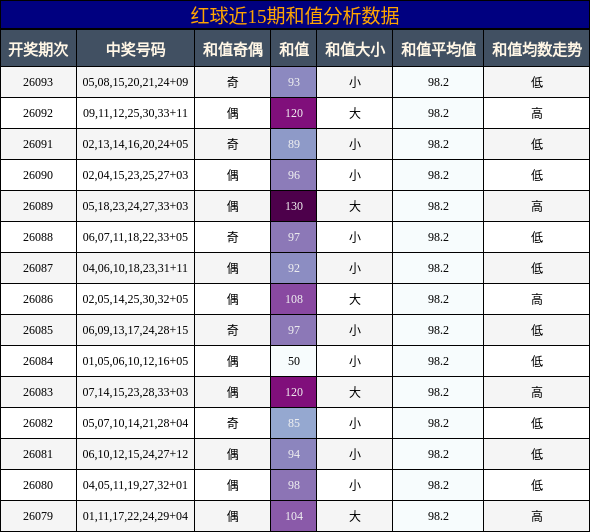Click 97 in the 26088 row
Image resolution: width=590 pixels, height=532 pixels.
click(293, 237)
